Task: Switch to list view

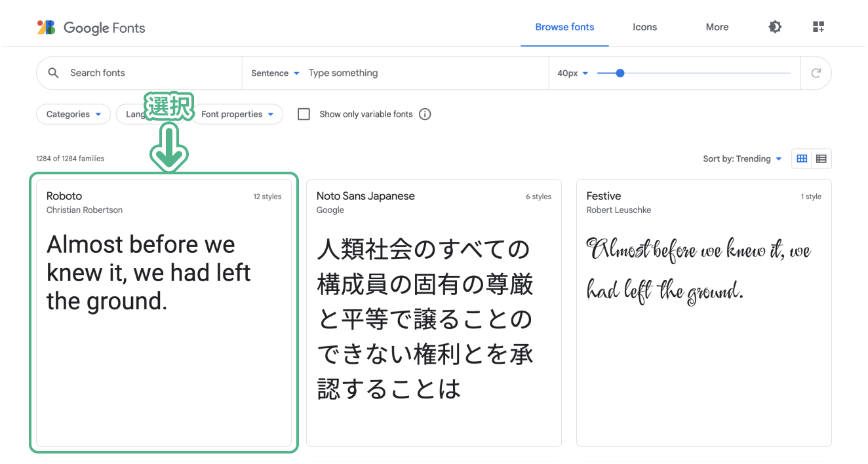Action: tap(821, 159)
